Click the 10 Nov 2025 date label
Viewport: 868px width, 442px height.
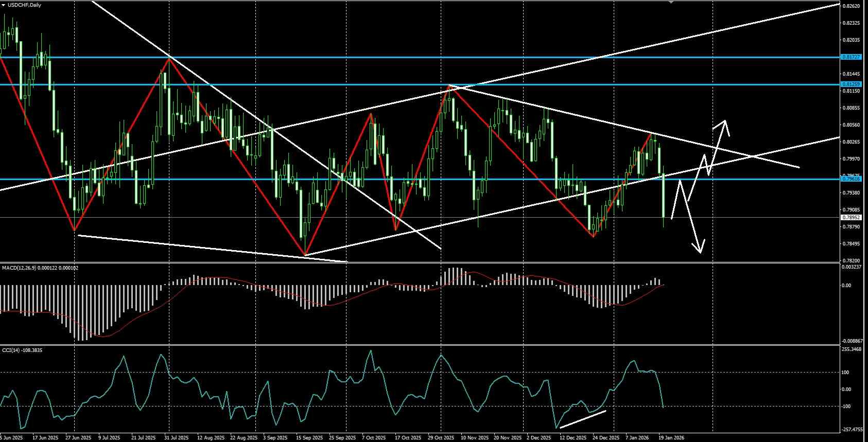pyautogui.click(x=475, y=438)
